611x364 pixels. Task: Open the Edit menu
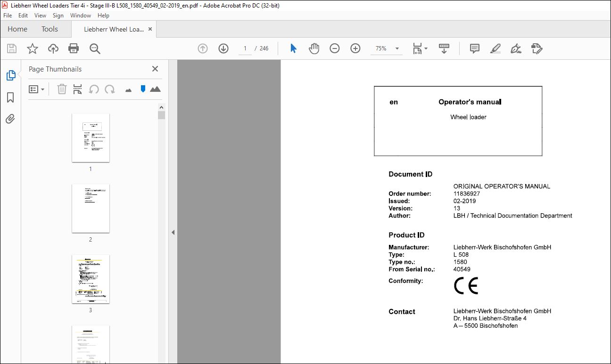tap(23, 16)
